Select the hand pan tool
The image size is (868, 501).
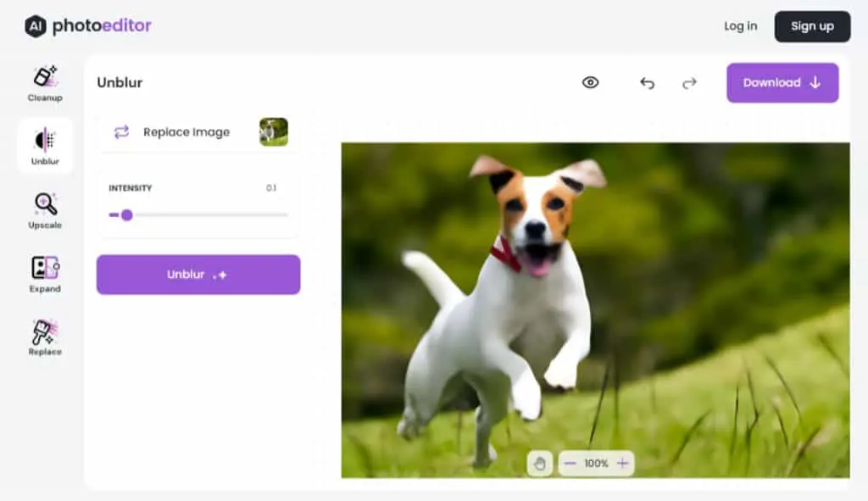pyautogui.click(x=539, y=464)
